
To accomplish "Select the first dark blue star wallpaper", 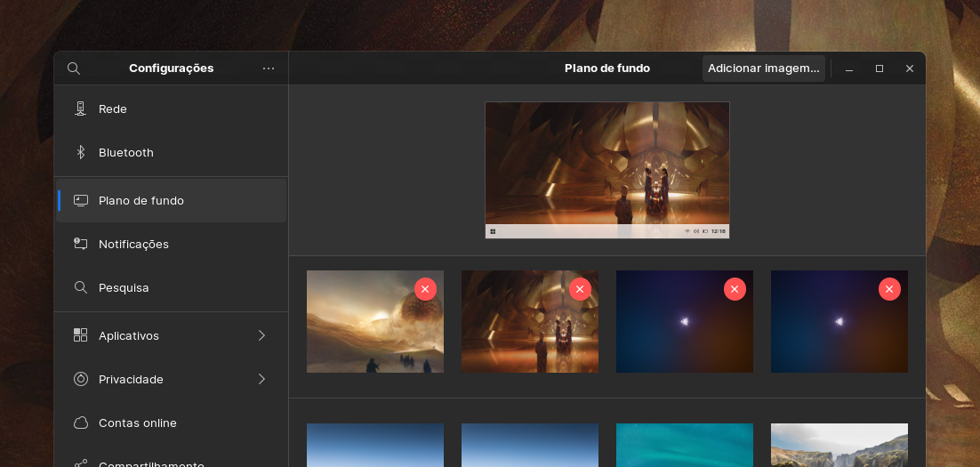I will coord(685,321).
